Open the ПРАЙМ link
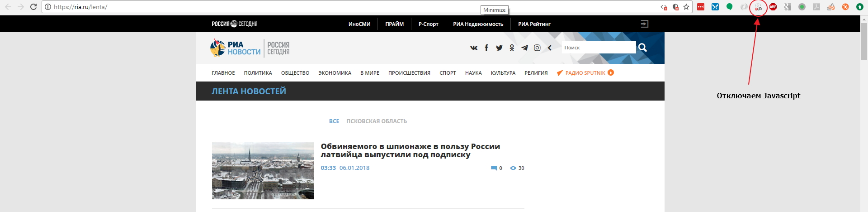 [394, 24]
